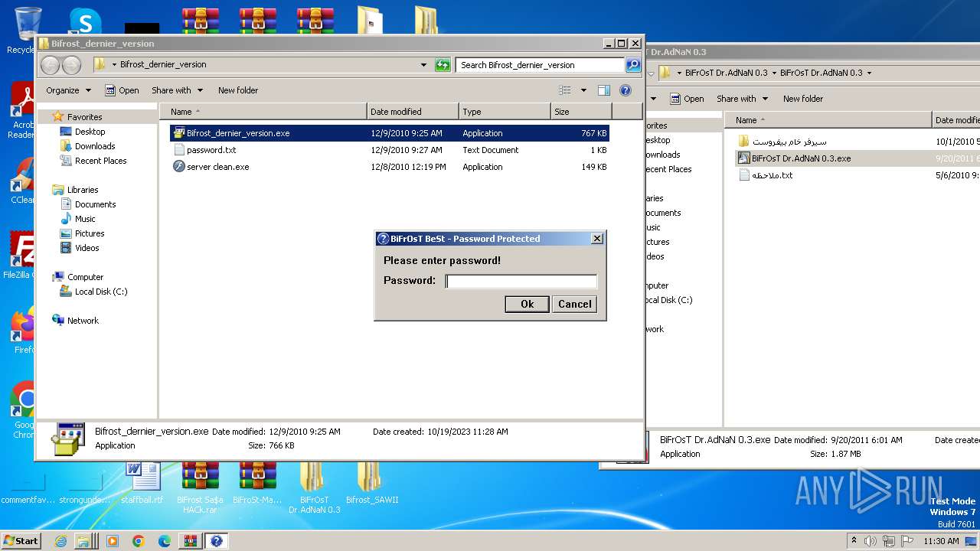Select Computer in navigation pane
This screenshot has width=980, height=551.
pyautogui.click(x=85, y=277)
